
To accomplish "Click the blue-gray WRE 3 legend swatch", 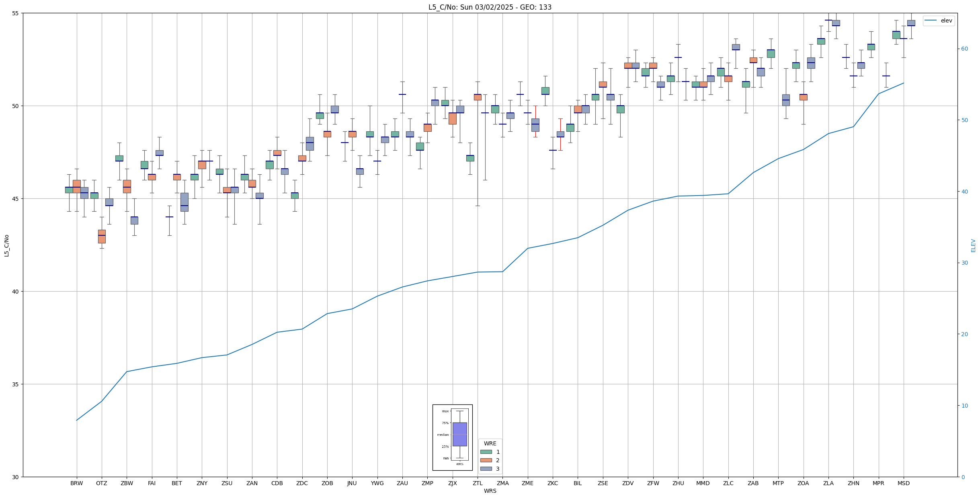I will (486, 469).
